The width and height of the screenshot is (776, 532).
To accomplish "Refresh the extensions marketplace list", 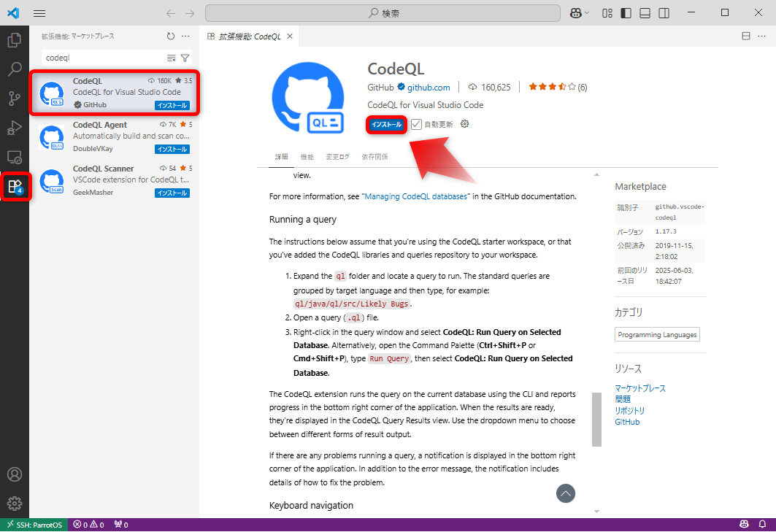I will pos(171,36).
